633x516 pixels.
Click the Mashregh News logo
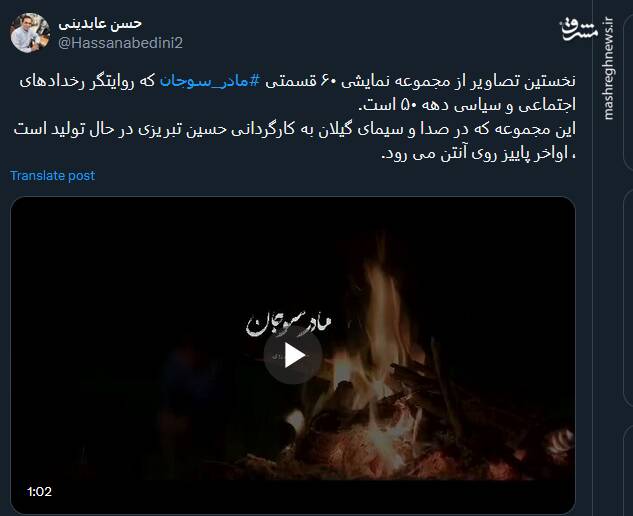[x=579, y=29]
